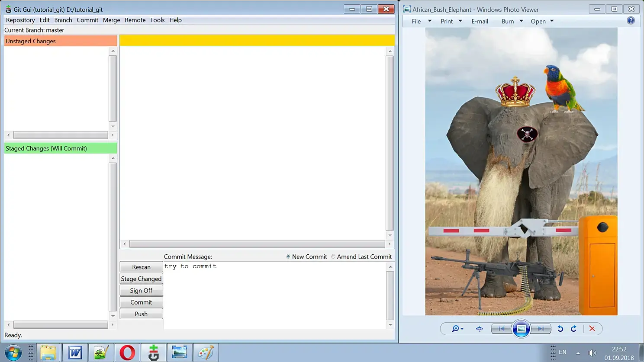Open Paint from the taskbar
Screen dimensions: 644x362
click(206, 352)
